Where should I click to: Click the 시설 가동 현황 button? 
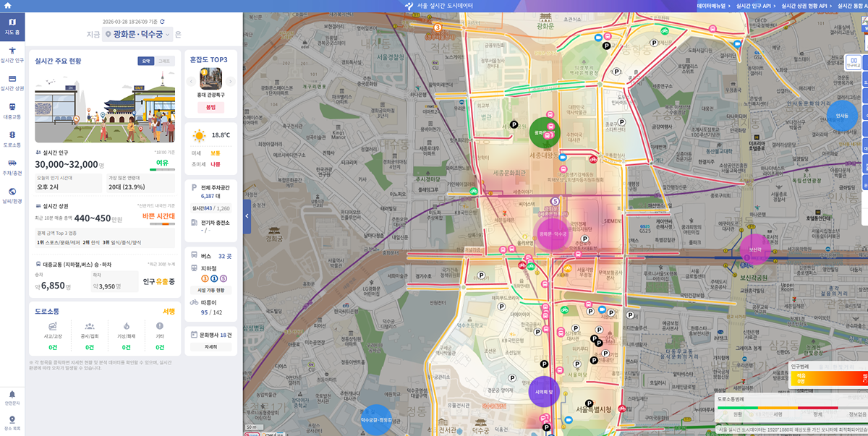pos(210,290)
